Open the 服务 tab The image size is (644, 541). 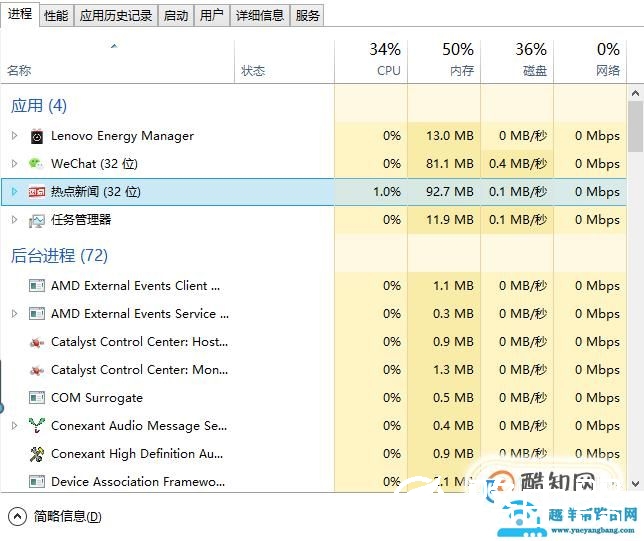(307, 16)
